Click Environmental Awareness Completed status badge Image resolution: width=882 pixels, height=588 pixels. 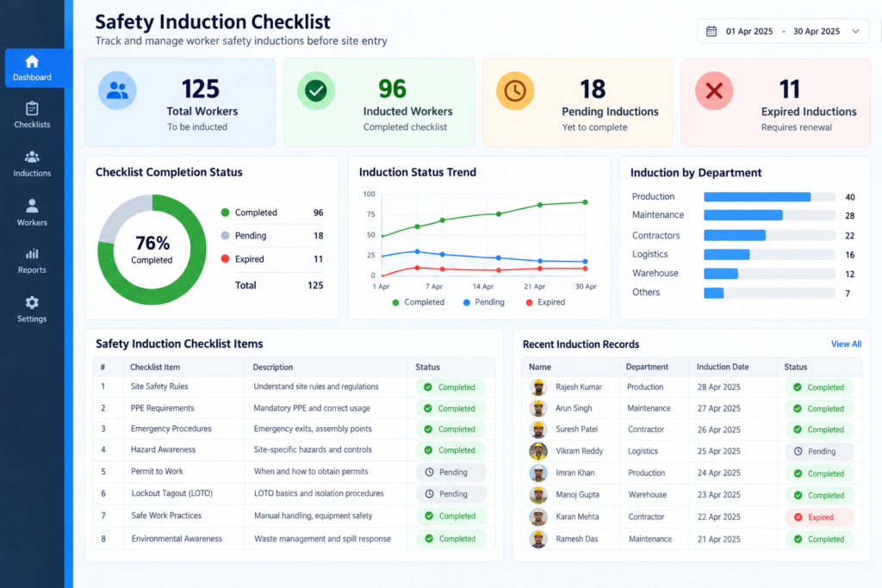[451, 539]
